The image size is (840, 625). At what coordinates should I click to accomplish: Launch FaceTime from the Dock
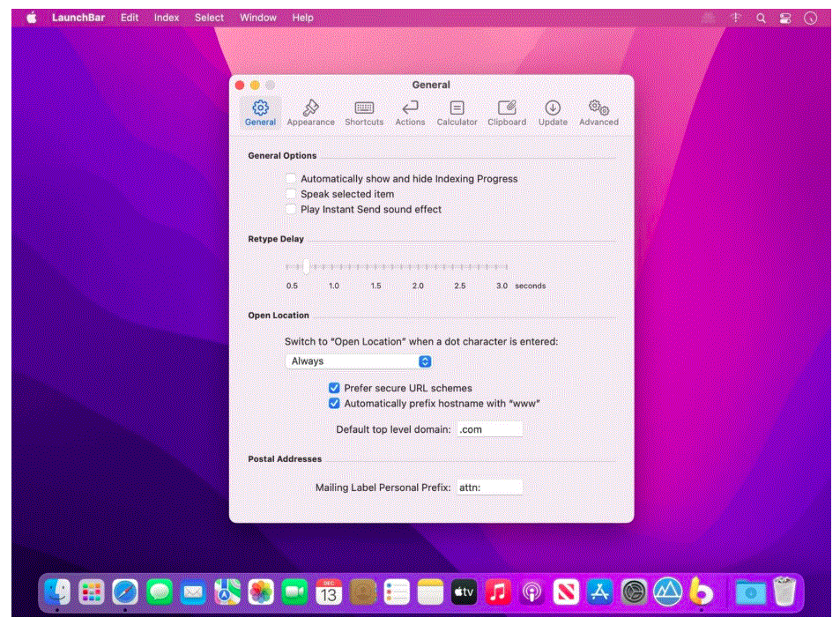pyautogui.click(x=294, y=592)
